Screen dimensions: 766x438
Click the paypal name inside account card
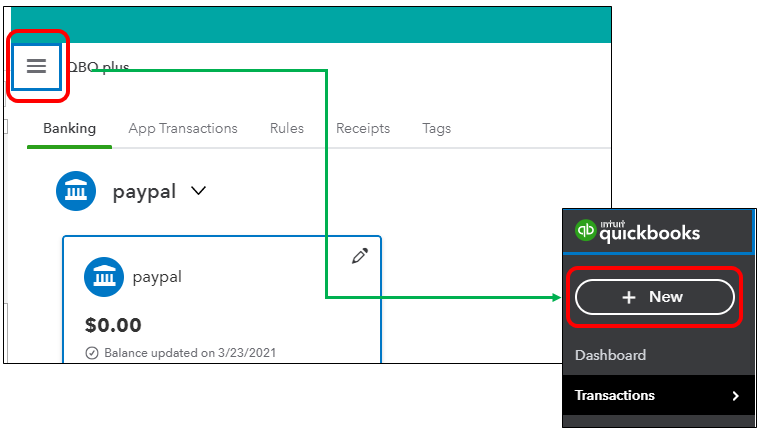[157, 277]
